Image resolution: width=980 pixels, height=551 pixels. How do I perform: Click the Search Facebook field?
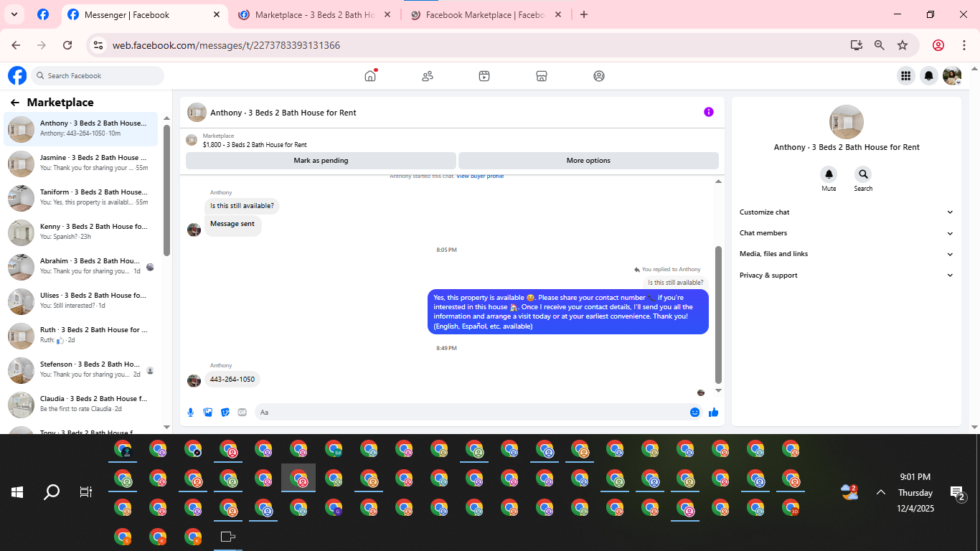[98, 75]
